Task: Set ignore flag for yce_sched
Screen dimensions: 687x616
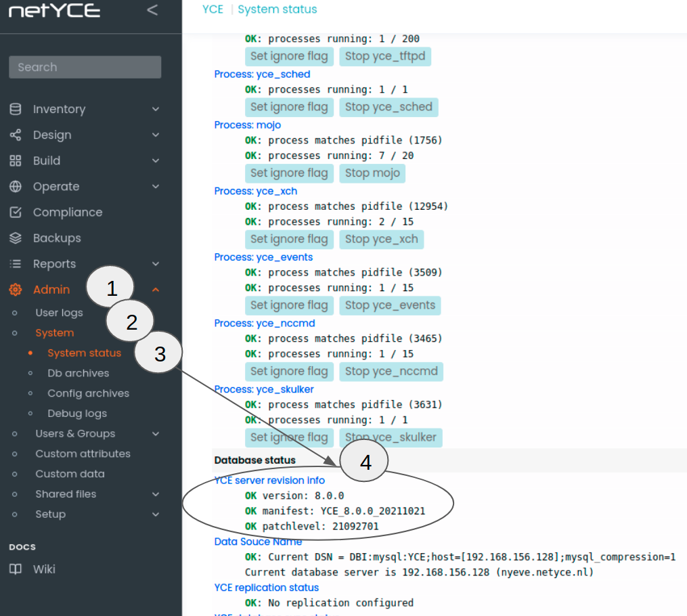Action: tap(289, 108)
